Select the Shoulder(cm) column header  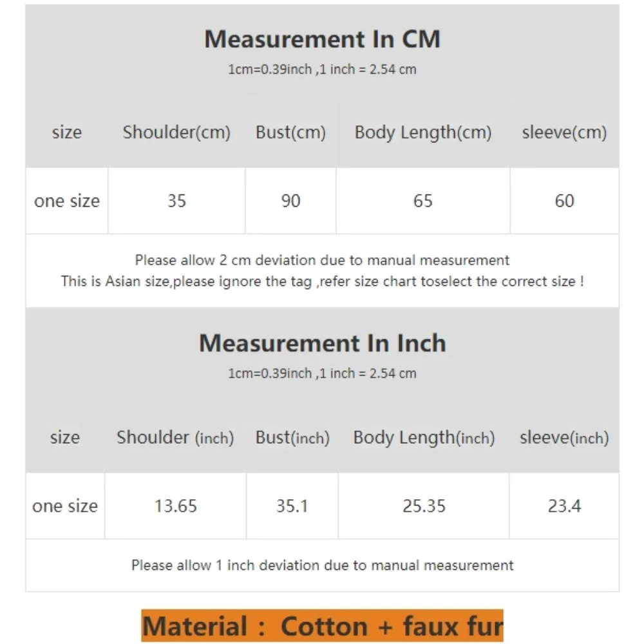click(x=176, y=132)
